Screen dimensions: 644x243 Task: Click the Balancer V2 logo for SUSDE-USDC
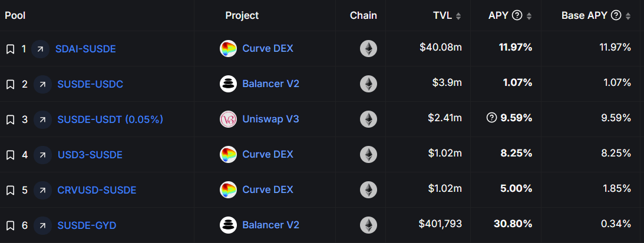coord(228,84)
